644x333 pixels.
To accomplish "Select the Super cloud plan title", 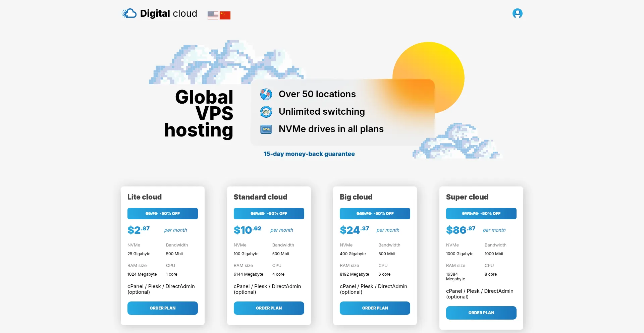I will 467,197.
